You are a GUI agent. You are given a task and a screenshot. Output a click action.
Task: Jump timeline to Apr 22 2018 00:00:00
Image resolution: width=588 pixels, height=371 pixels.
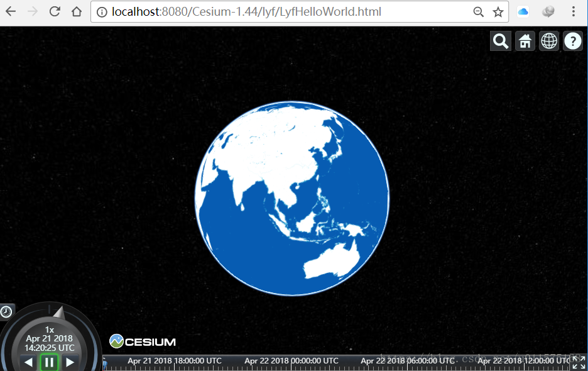pyautogui.click(x=291, y=361)
